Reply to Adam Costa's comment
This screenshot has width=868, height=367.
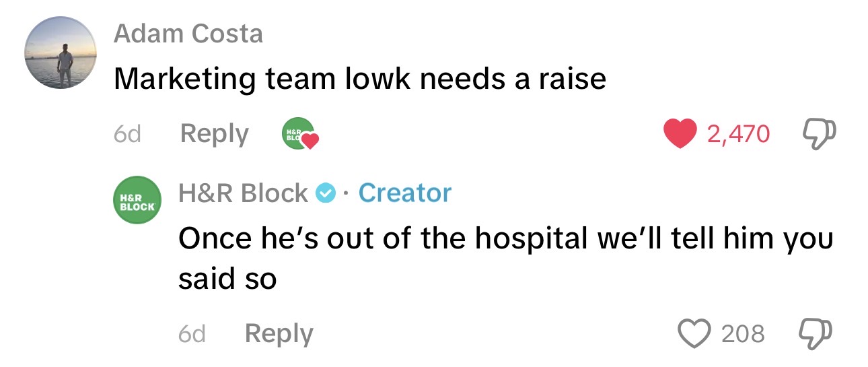pyautogui.click(x=215, y=134)
